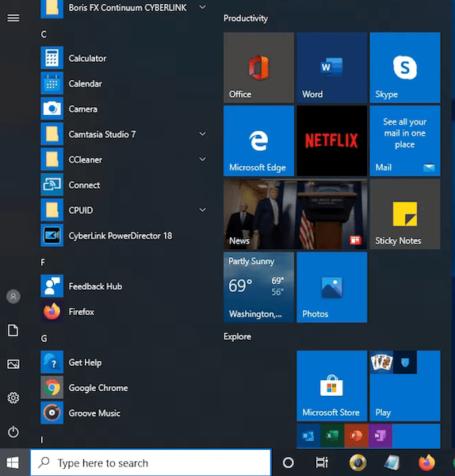The height and width of the screenshot is (476, 455).
Task: Jump to apps via letter C header
Action: tap(44, 34)
